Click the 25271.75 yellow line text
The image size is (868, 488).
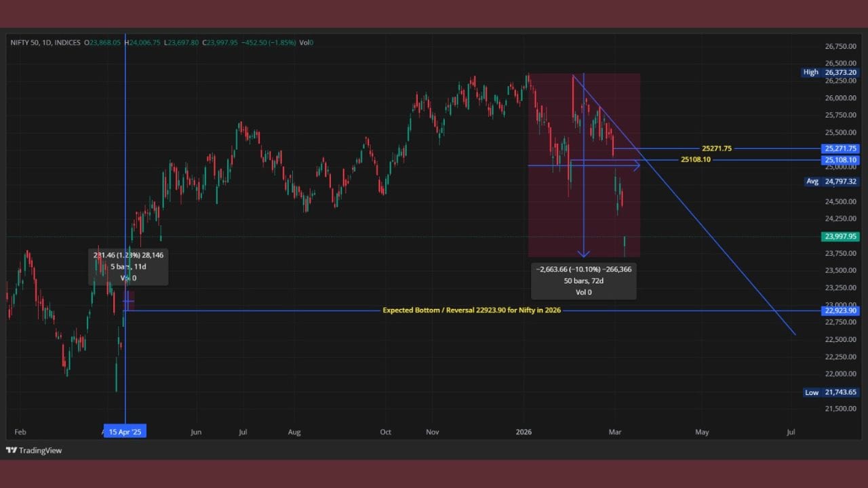pyautogui.click(x=717, y=148)
